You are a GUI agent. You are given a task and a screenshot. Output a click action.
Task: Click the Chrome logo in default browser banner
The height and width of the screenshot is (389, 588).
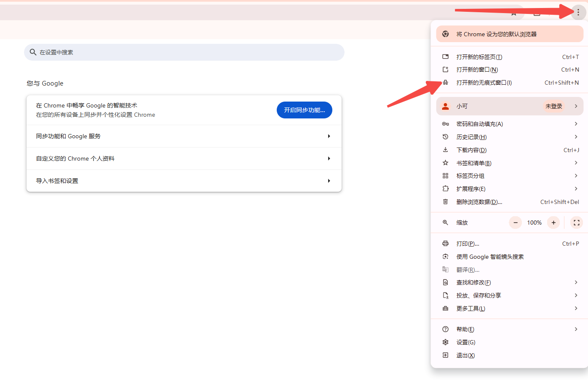446,34
